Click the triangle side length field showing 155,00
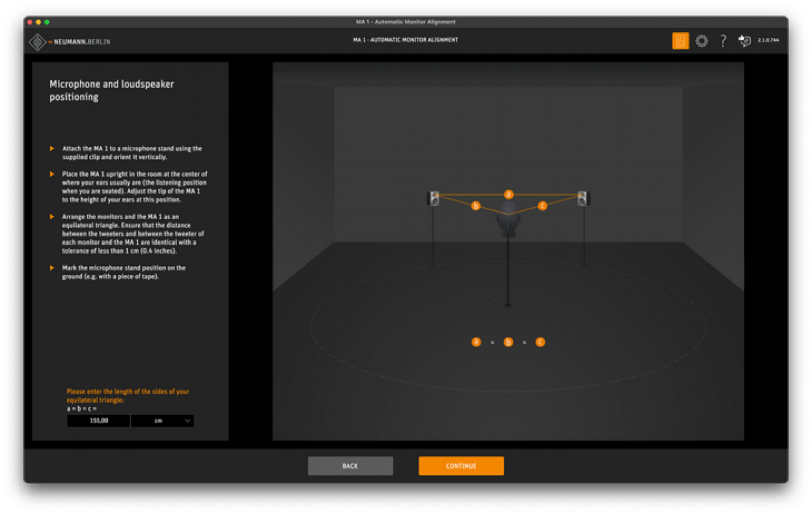The height and width of the screenshot is (514, 812). tap(99, 421)
